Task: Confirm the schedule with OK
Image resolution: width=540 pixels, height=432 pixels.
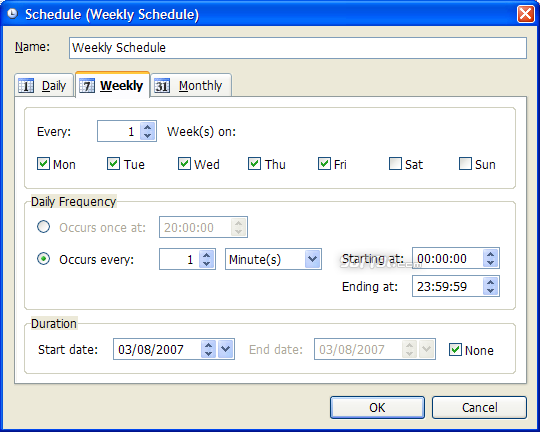Action: pyautogui.click(x=377, y=408)
